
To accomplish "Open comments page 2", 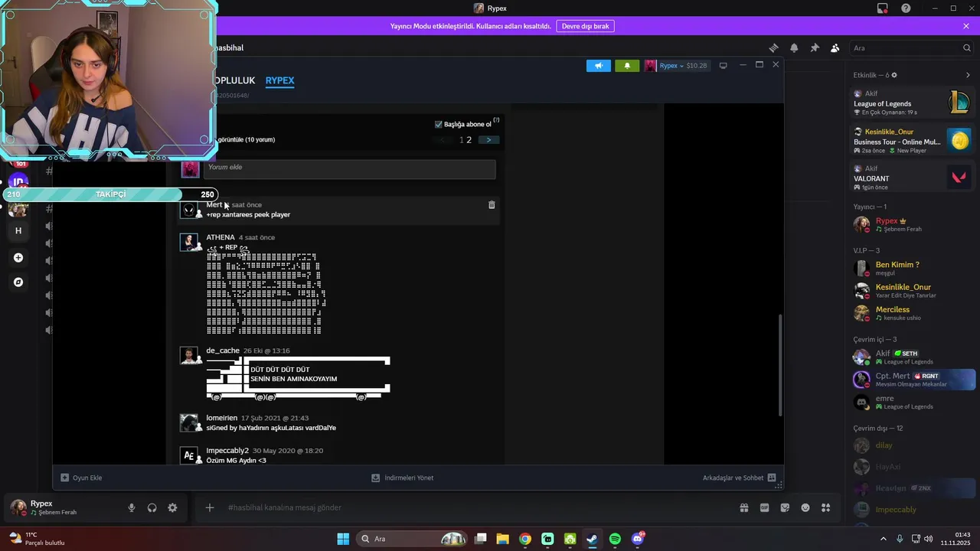I will pyautogui.click(x=469, y=140).
